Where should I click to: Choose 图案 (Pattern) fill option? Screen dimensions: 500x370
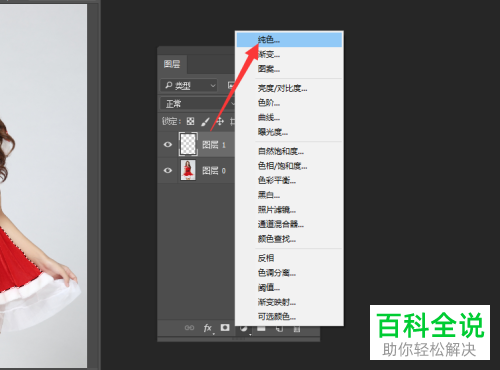click(289, 69)
